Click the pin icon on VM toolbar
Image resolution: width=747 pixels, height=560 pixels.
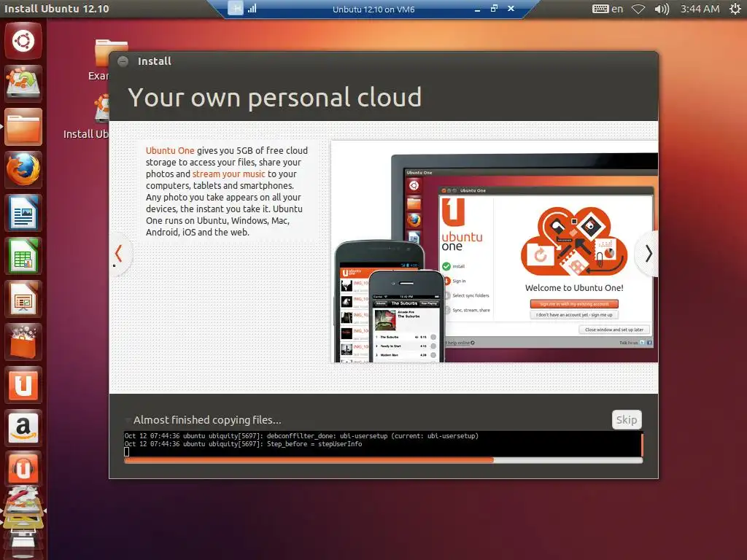point(236,8)
